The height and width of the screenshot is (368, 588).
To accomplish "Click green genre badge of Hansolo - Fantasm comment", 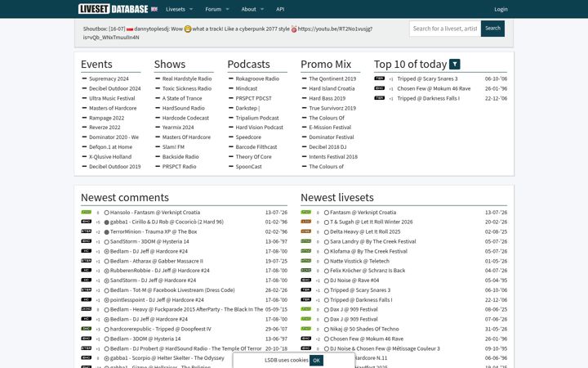I will 87,212.
